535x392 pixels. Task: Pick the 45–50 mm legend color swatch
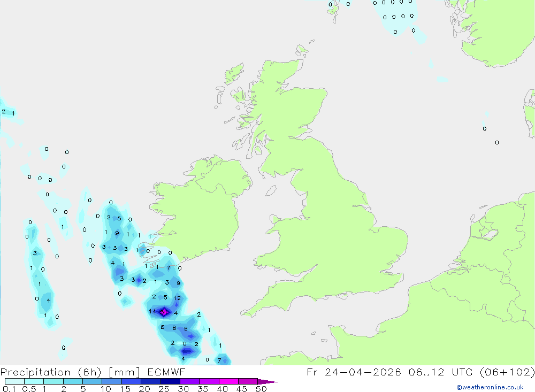click(248, 381)
